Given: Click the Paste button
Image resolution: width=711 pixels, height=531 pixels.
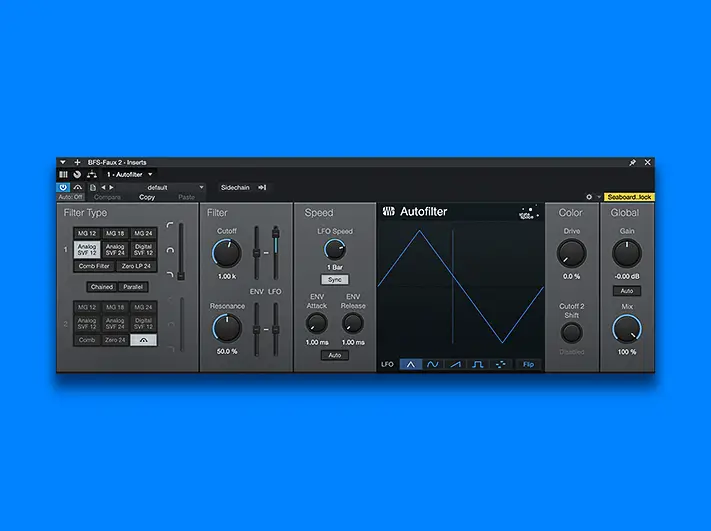Looking at the screenshot, I should [x=186, y=197].
